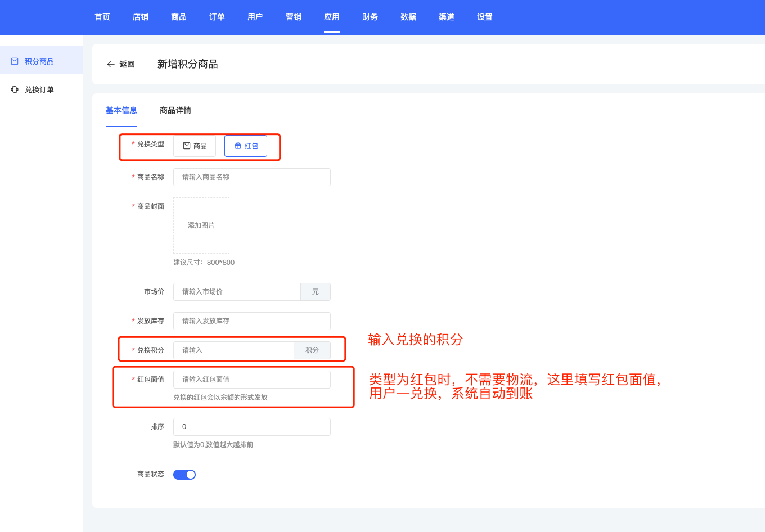Select the 红包 exchange type option
765x532 pixels.
(x=246, y=146)
